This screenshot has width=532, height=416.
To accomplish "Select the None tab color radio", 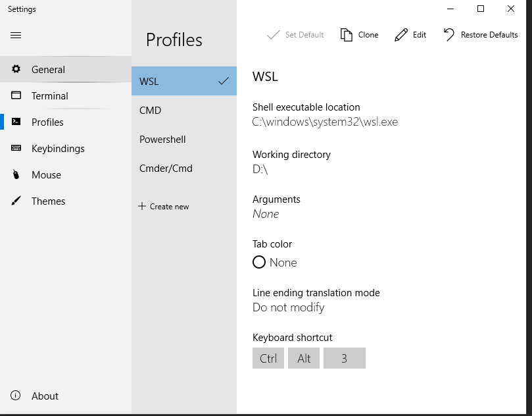I will tap(259, 262).
